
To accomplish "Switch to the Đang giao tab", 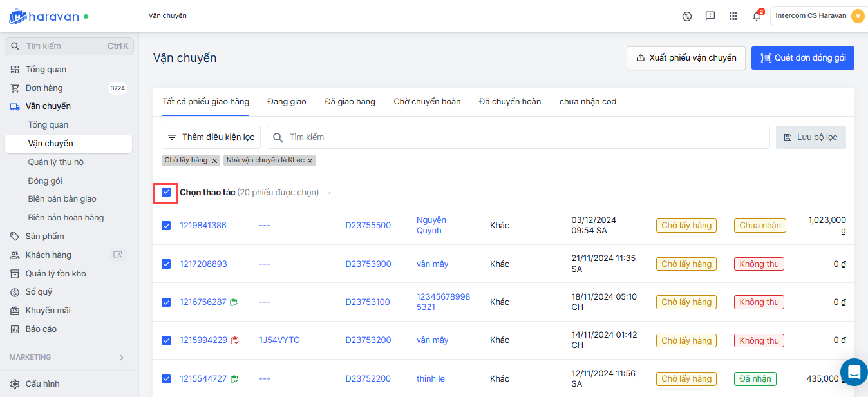I will click(287, 102).
